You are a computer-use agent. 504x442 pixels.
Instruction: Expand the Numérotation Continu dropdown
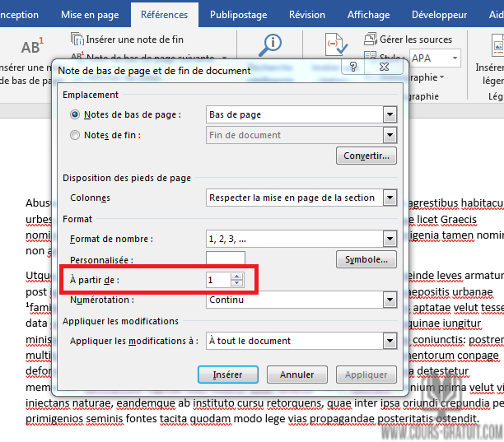click(390, 300)
